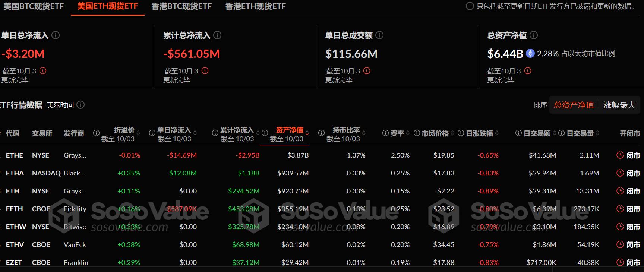
Task: Open the ETH ticker link
Action: tap(12, 191)
